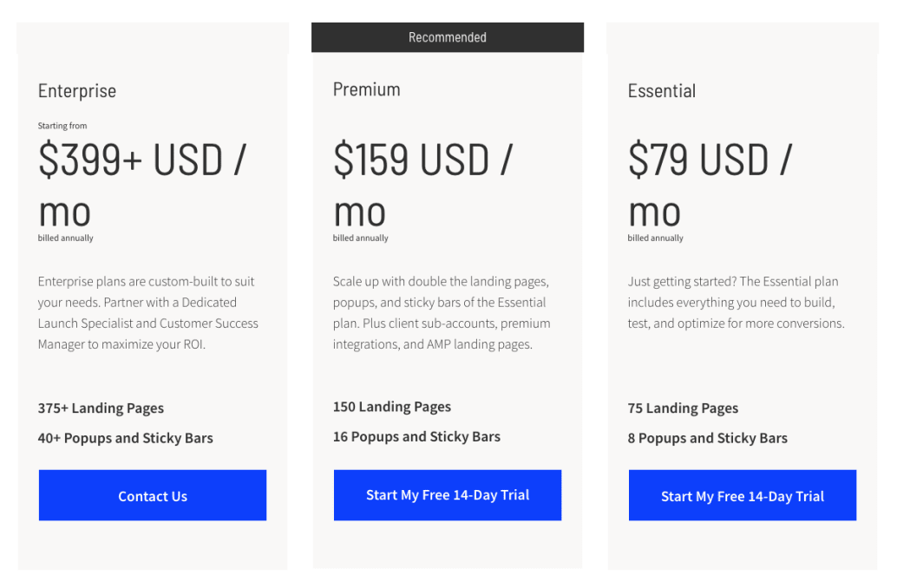Click the Recommended banner
897x588 pixels.
click(x=448, y=37)
